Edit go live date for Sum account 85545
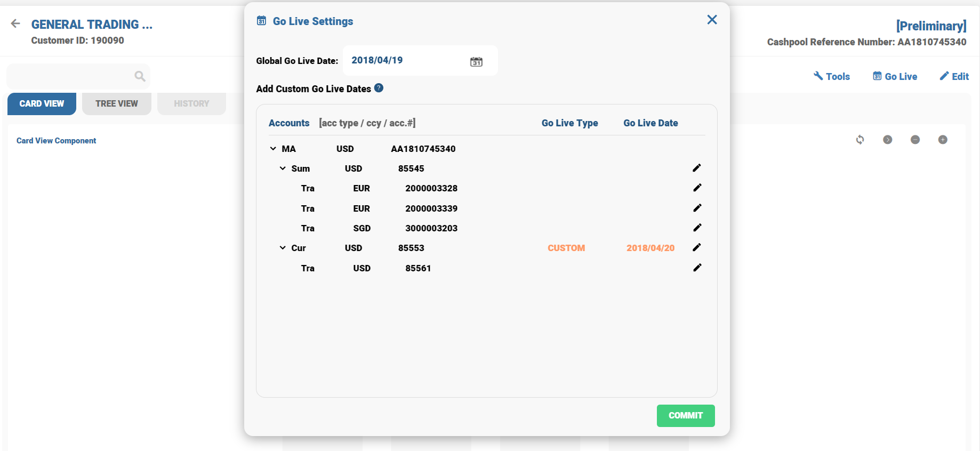 (696, 168)
